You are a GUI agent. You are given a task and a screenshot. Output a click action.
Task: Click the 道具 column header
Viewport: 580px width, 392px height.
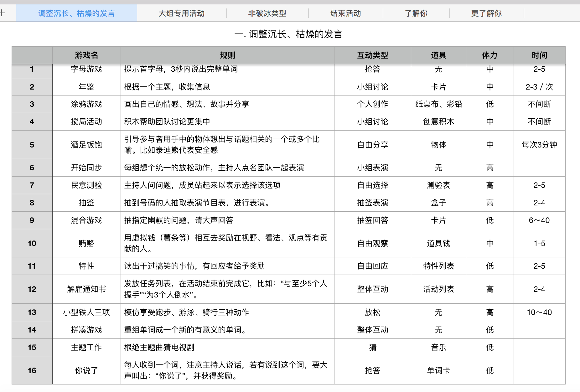pos(438,55)
